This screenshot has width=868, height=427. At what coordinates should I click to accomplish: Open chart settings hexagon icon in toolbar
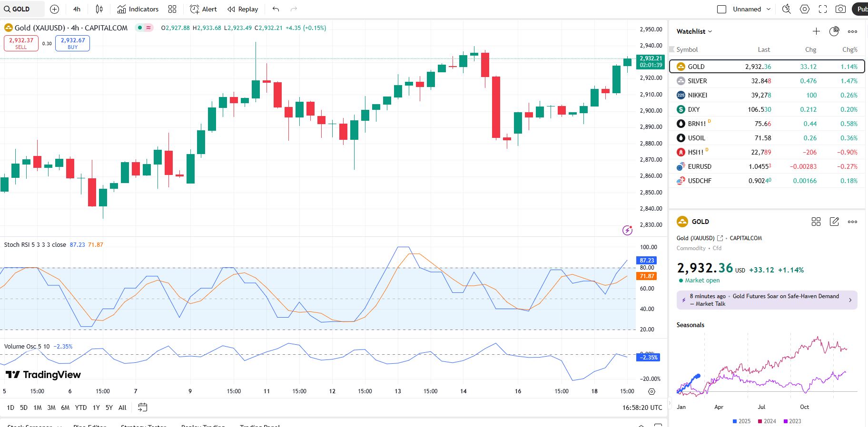[805, 9]
